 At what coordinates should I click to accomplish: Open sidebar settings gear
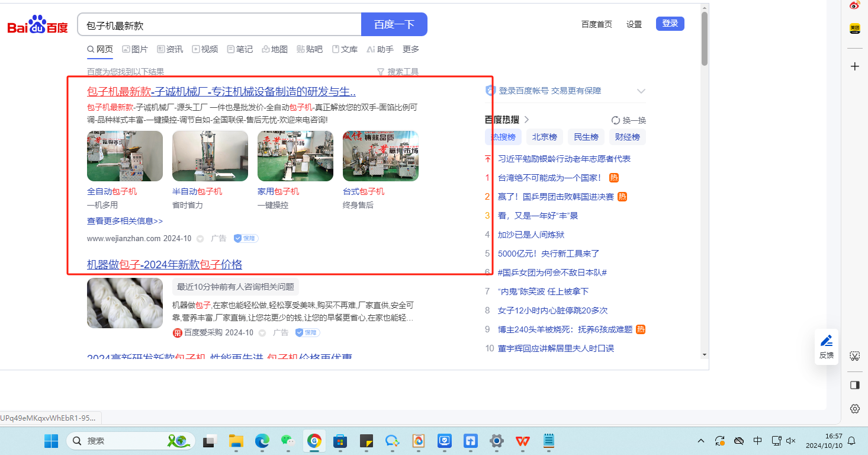pyautogui.click(x=854, y=409)
